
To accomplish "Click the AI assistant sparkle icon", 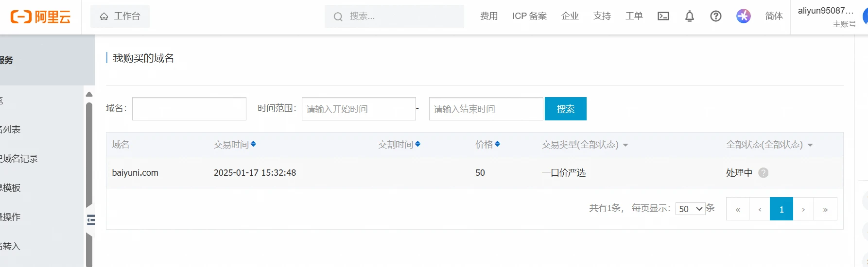I will coord(743,16).
